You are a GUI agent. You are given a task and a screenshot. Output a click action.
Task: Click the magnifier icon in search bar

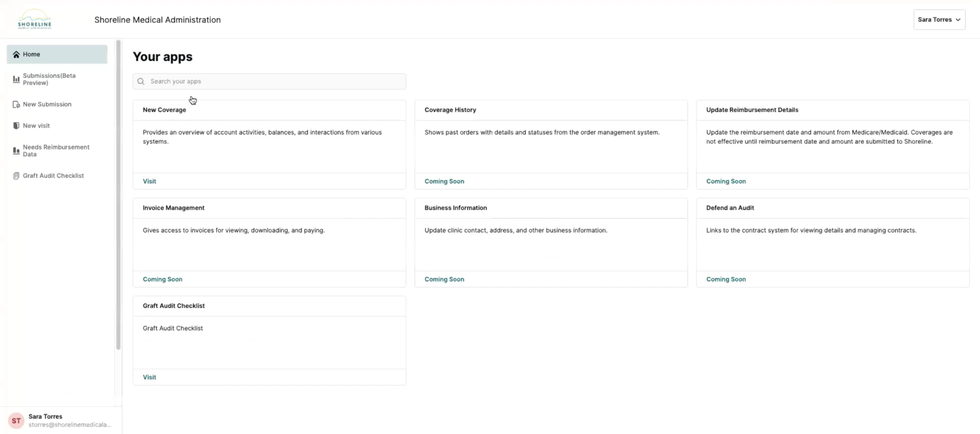click(141, 81)
